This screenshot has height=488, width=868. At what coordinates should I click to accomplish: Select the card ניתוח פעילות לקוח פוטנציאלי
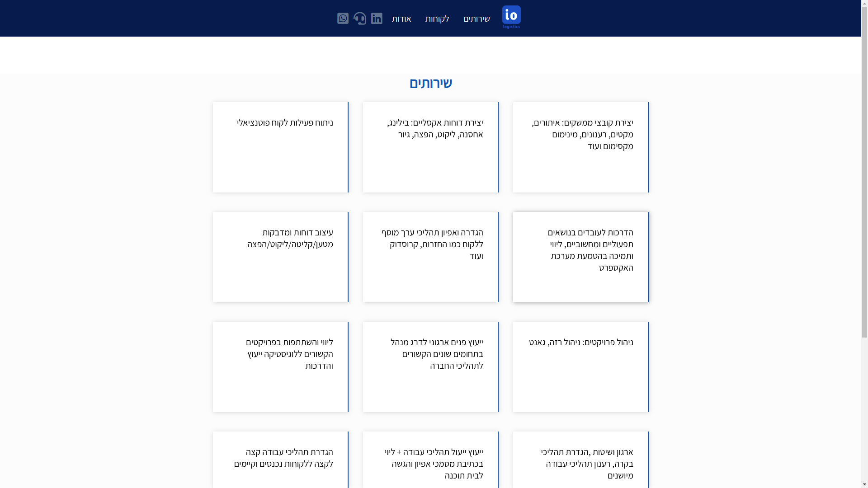point(281,147)
